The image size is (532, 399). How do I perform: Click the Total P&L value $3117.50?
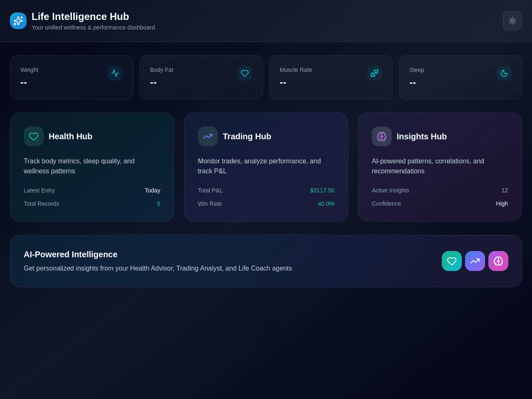coord(322,190)
